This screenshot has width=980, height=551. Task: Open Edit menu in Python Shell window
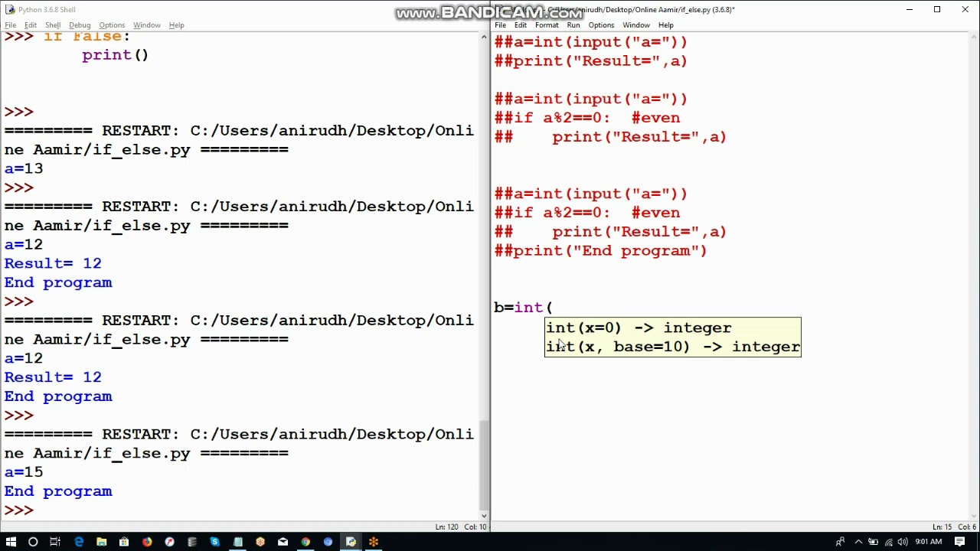click(31, 25)
